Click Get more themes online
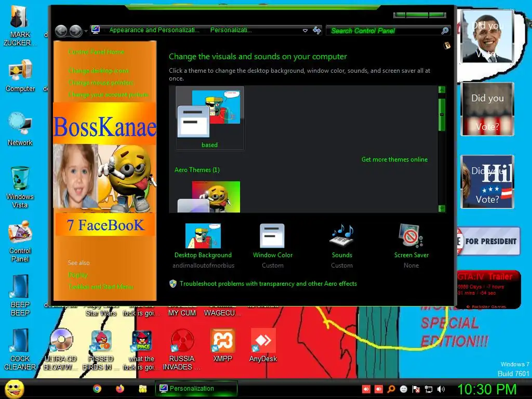 [x=395, y=159]
